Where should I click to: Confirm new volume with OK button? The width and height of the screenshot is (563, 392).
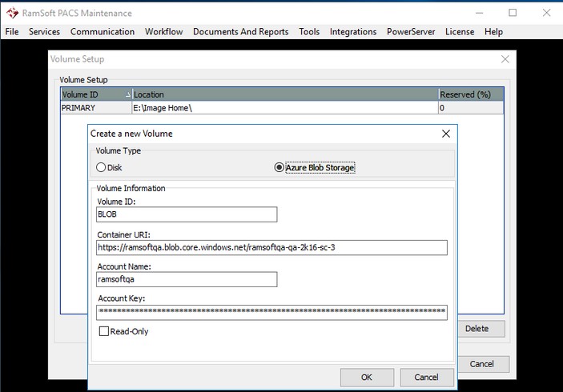tap(367, 377)
